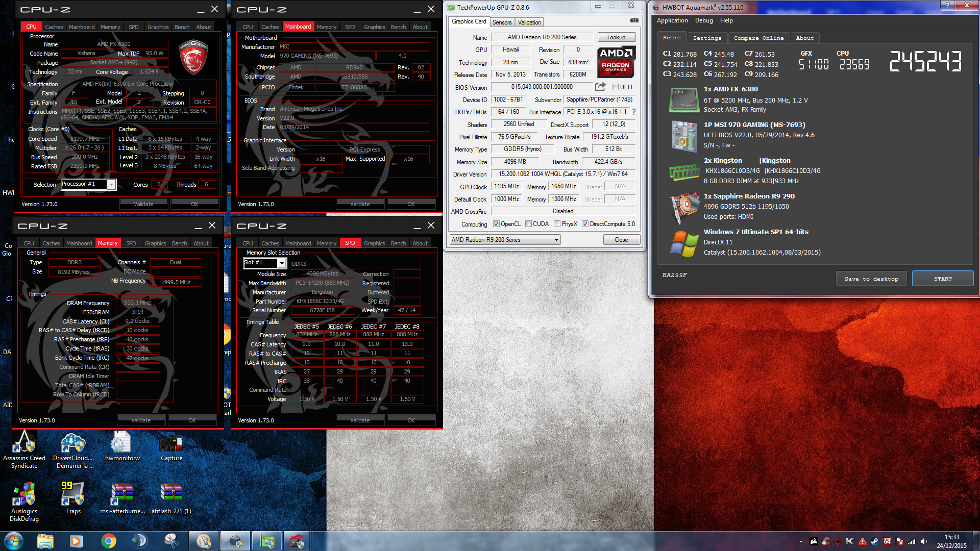Show hidden tray icons arrow
This screenshot has height=551, width=980.
pyautogui.click(x=801, y=541)
